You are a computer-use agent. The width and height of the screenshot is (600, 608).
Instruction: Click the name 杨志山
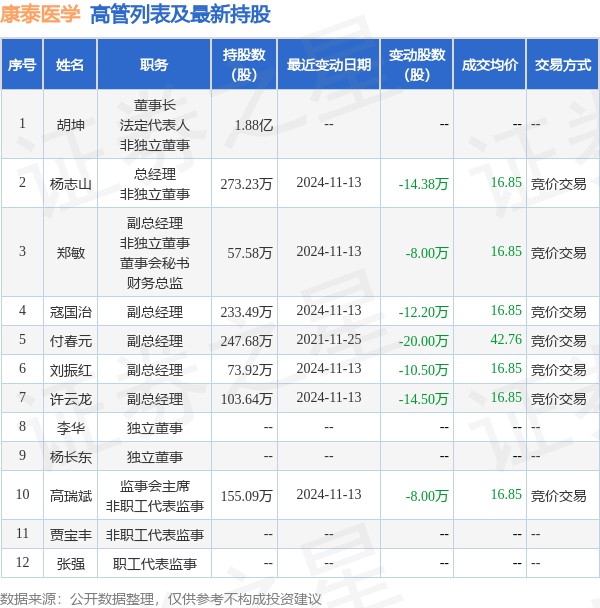point(70,183)
